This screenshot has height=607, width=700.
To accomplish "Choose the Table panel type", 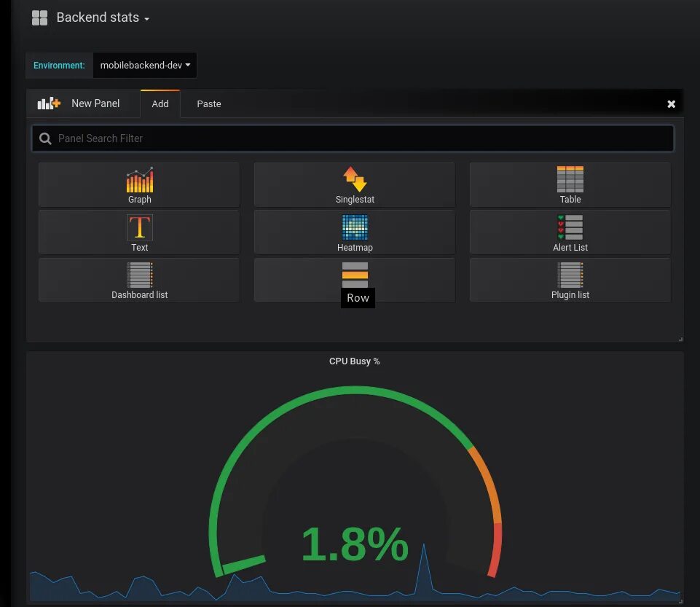I will (570, 185).
